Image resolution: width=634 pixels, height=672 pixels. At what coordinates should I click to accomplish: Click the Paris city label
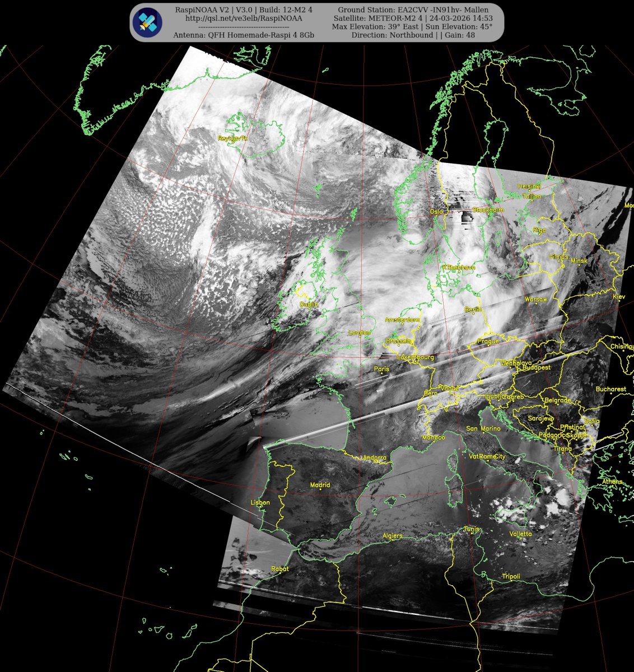381,369
